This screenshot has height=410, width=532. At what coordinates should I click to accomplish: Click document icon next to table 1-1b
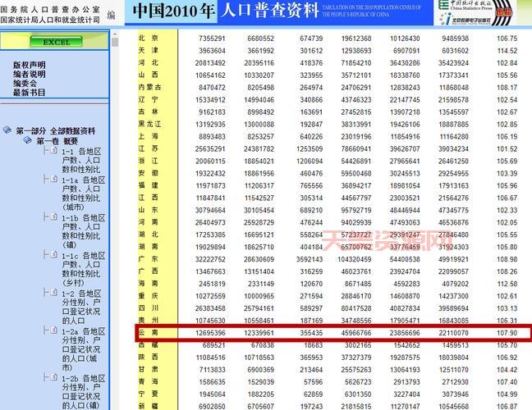point(53,216)
